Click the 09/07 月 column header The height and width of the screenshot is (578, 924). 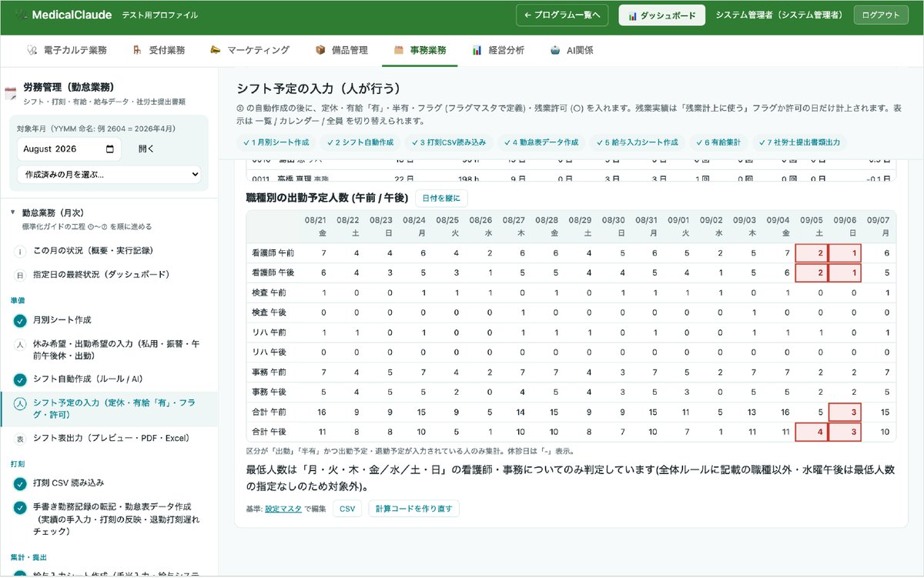point(879,226)
